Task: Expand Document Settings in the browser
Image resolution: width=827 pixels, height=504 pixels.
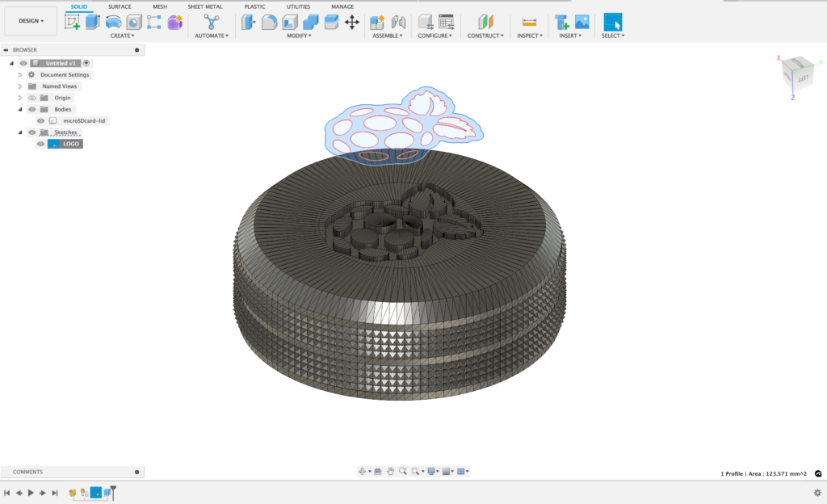Action: 20,75
